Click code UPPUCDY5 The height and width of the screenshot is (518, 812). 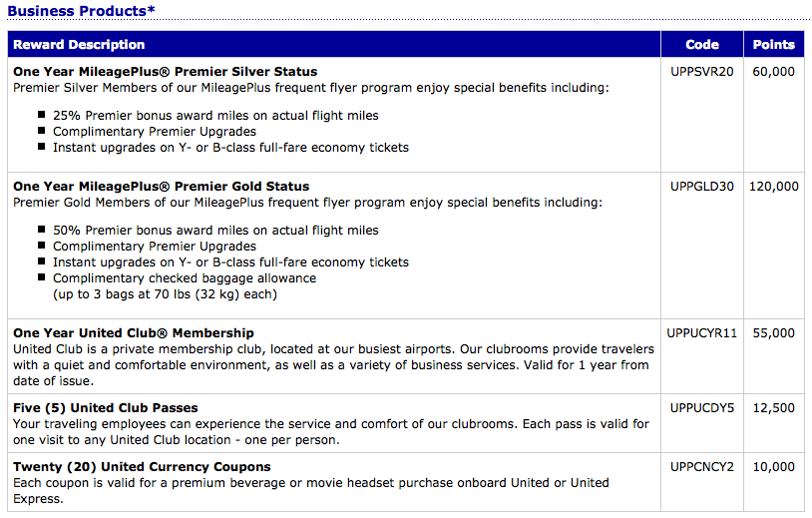(701, 408)
